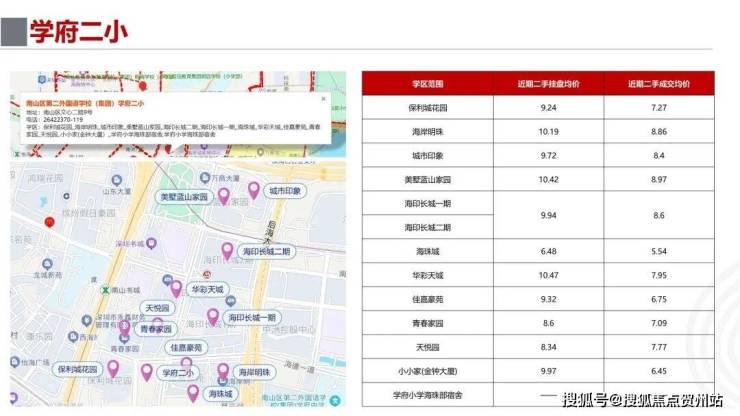The height and width of the screenshot is (416, 740).
Task: Click the 近期二手挂盘均价 column header
Action: click(x=548, y=84)
